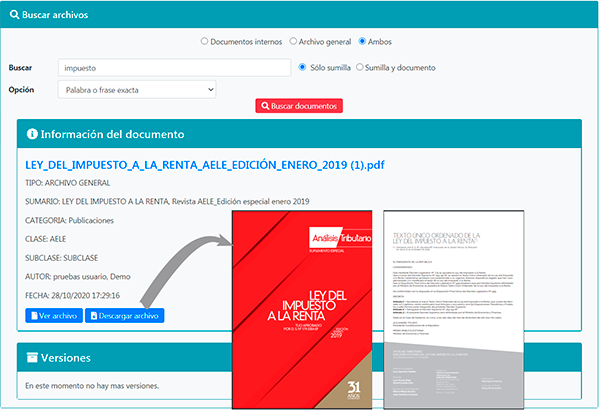Choose the Sumilla y documento option
The width and height of the screenshot is (600, 413).
click(x=360, y=67)
